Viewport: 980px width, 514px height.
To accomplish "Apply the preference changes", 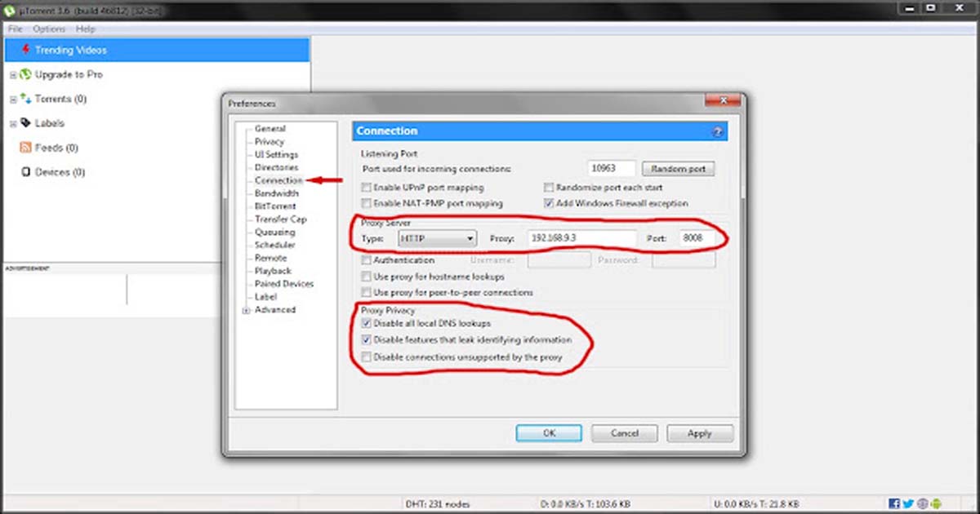I will (700, 433).
